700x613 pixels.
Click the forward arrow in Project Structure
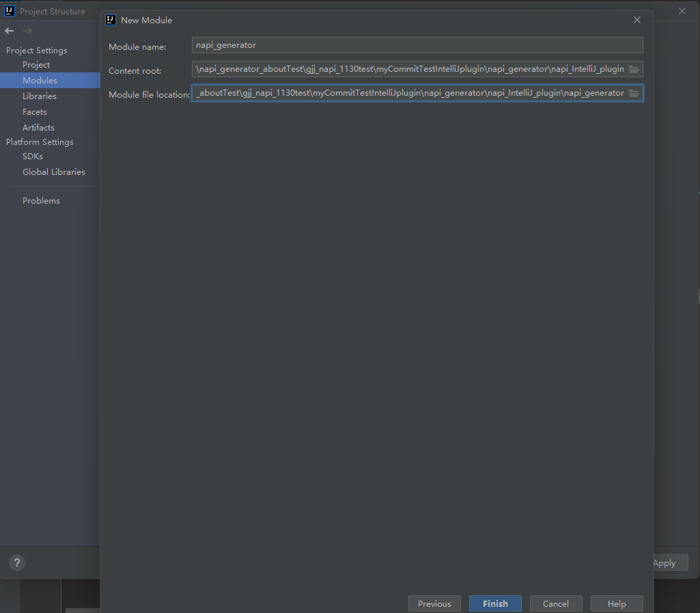(x=27, y=31)
